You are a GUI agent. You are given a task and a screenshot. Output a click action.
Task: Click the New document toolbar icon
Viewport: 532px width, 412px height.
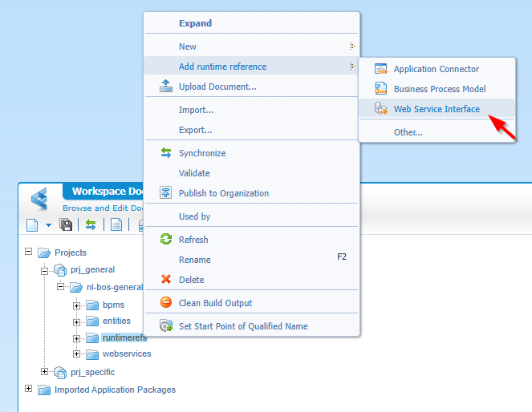point(32,224)
